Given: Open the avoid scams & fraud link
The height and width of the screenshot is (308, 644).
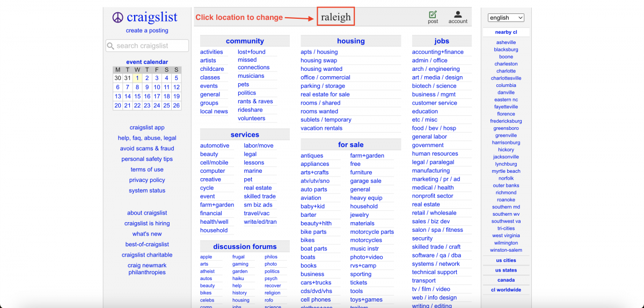Looking at the screenshot, I should tap(147, 149).
